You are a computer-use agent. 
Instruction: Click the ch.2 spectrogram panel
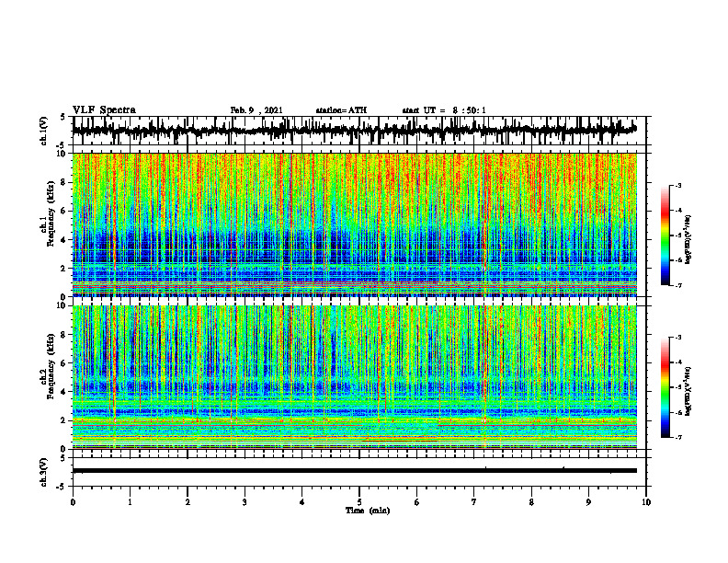coord(354,377)
